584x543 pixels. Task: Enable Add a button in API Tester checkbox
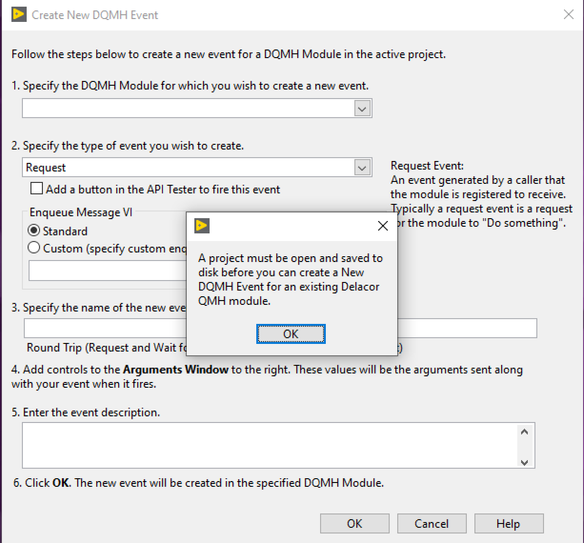[36, 188]
